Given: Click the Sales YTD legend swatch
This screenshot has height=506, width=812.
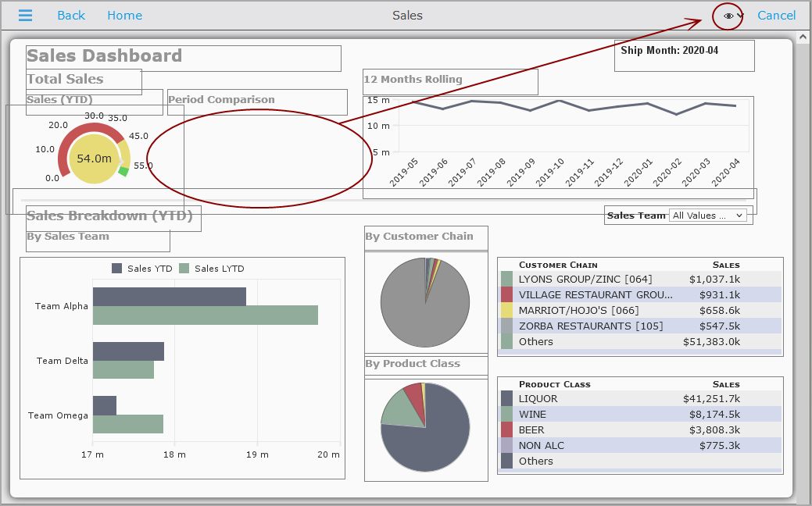Looking at the screenshot, I should click(x=117, y=269).
